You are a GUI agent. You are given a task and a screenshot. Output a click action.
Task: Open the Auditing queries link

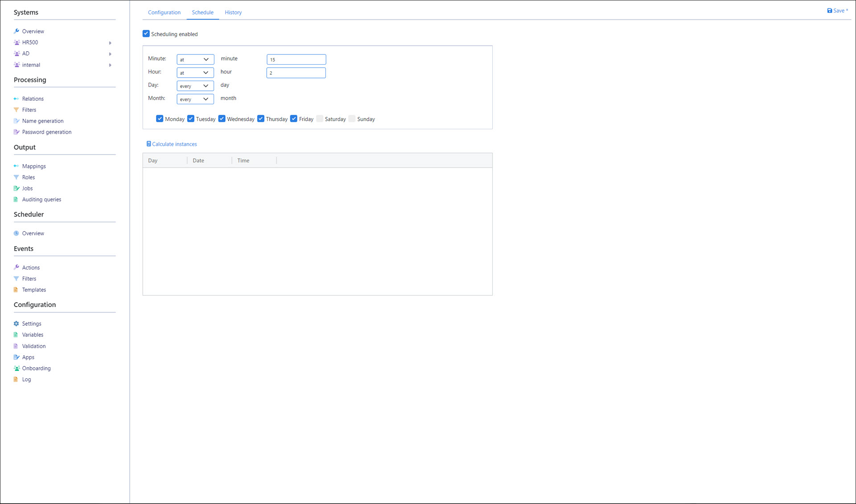click(x=41, y=199)
